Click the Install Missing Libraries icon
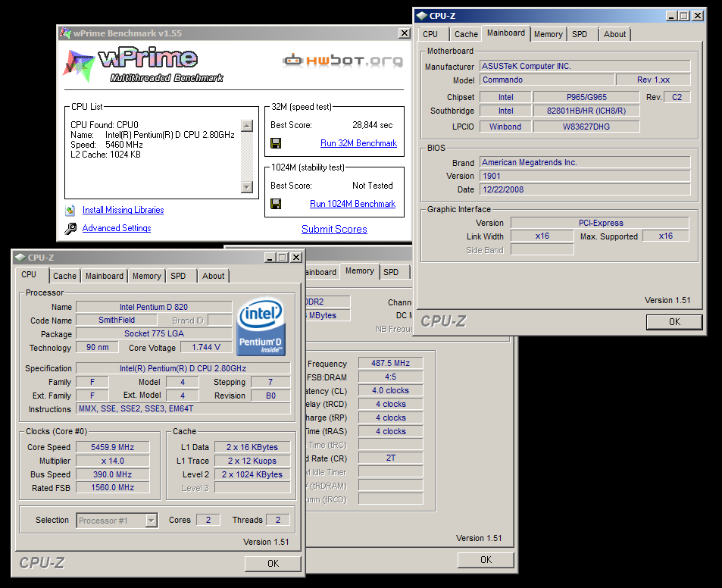This screenshot has width=722, height=588. [x=70, y=211]
